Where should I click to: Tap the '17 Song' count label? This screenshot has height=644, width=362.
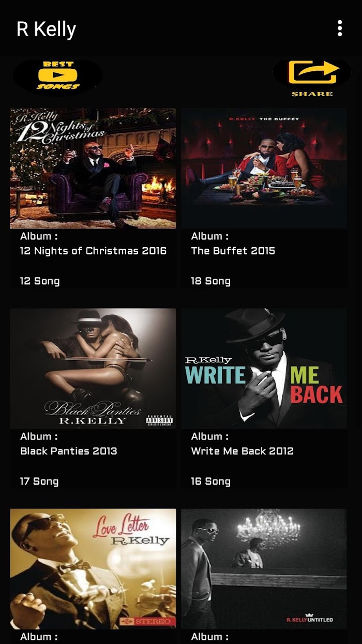pyautogui.click(x=39, y=481)
